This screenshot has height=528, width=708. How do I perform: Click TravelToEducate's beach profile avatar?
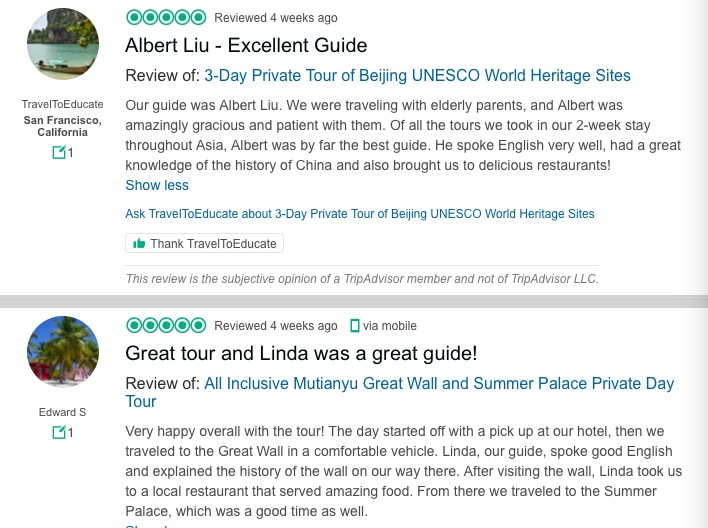[x=63, y=44]
